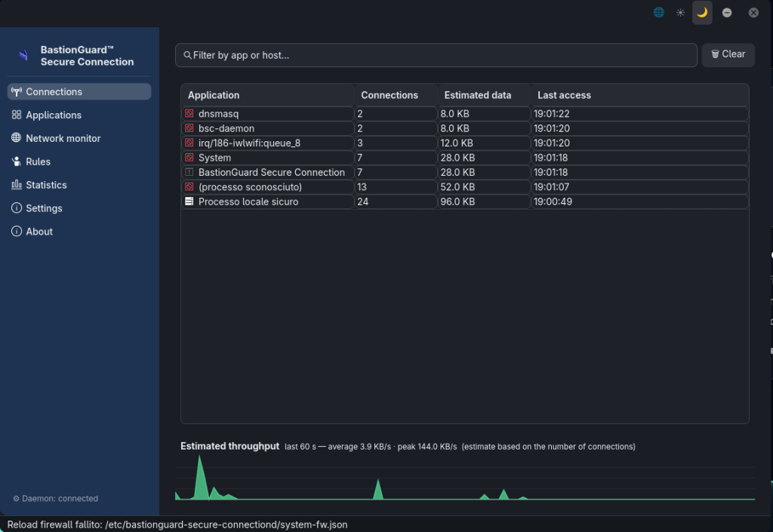Click the globe language icon in title bar
This screenshot has height=532, width=773.
tap(658, 12)
